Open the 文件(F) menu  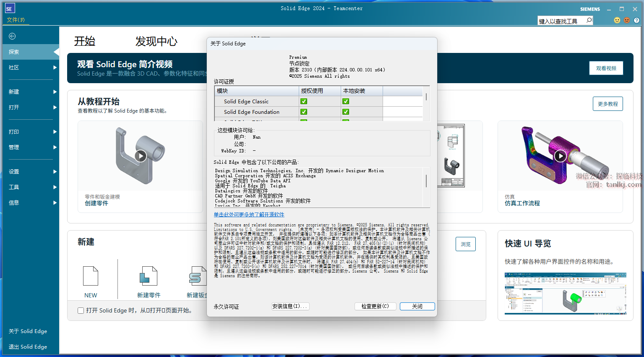16,20
